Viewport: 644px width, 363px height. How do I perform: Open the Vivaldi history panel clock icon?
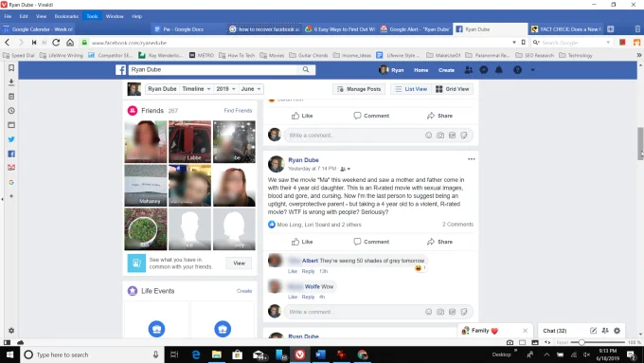(x=11, y=111)
